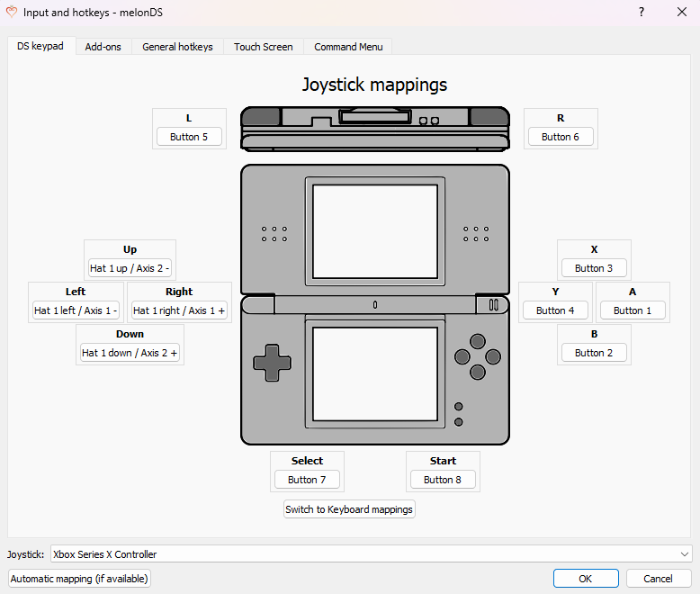This screenshot has height=594, width=700.
Task: Dismiss dialog with the Cancel button
Action: [658, 579]
